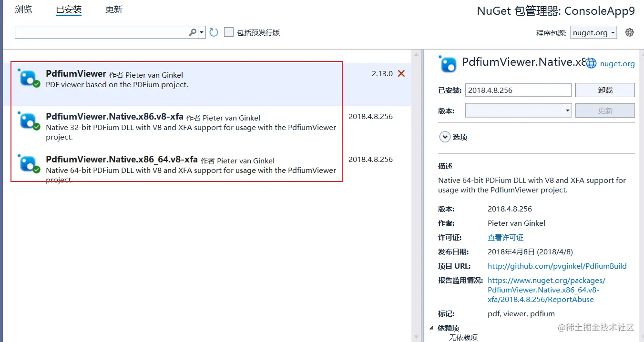Click the package icon in details pane
This screenshot has width=644, height=342.
(x=448, y=64)
